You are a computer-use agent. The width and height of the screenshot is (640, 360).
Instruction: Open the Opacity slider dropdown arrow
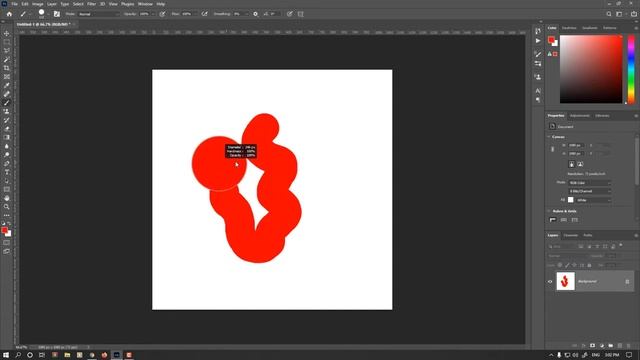pos(153,14)
